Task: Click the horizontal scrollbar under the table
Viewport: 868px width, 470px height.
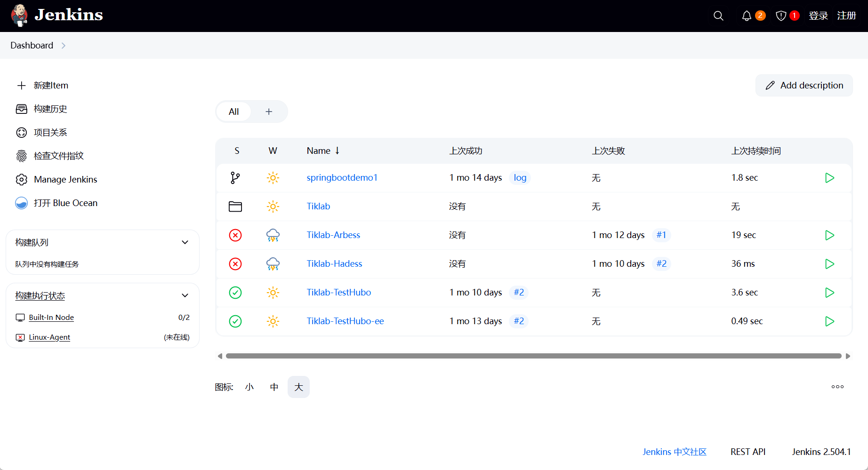Action: pyautogui.click(x=533, y=356)
